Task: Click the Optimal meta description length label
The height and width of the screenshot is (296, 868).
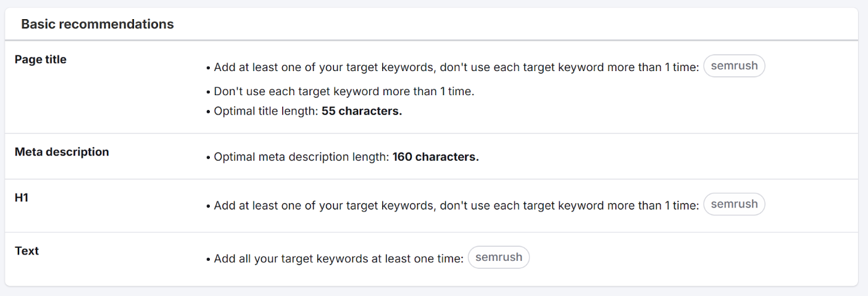Action: [x=302, y=157]
